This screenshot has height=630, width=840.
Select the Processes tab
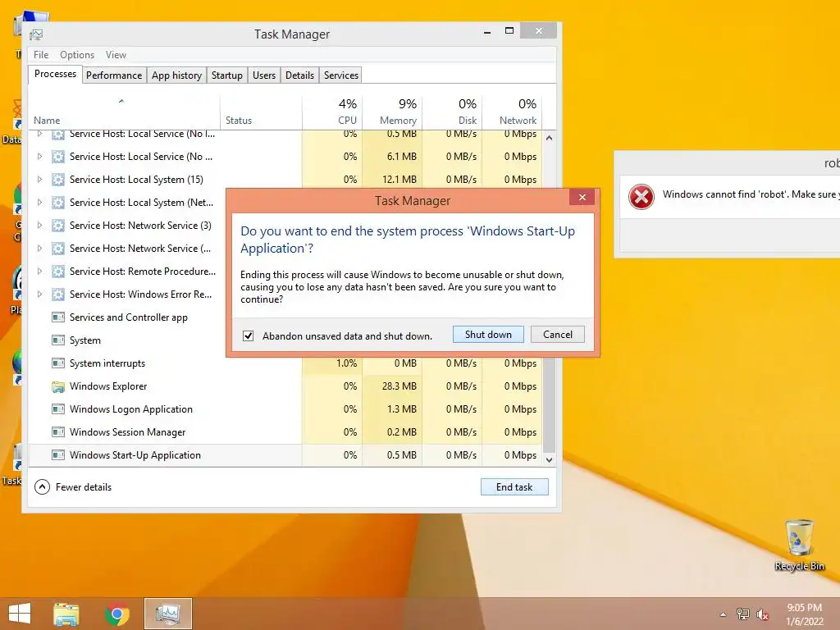coord(55,74)
